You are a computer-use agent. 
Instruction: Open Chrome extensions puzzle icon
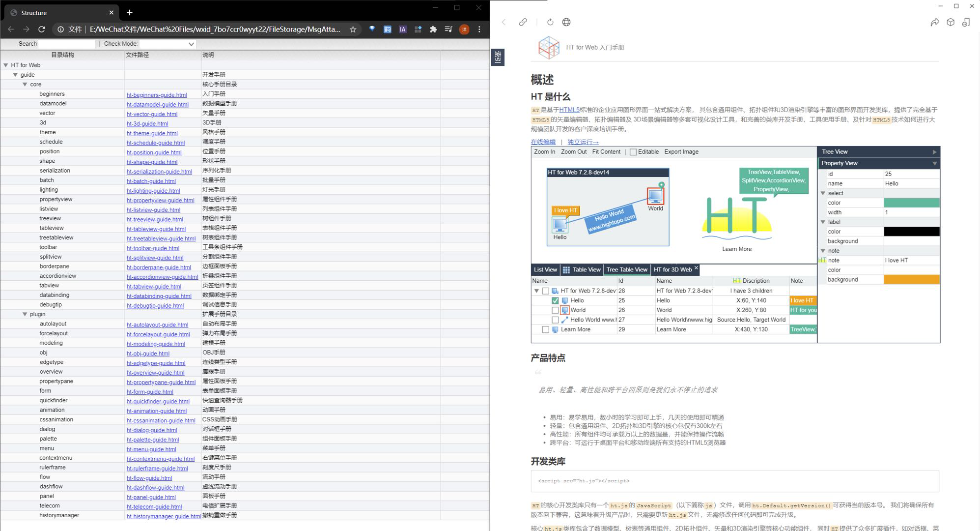click(433, 29)
